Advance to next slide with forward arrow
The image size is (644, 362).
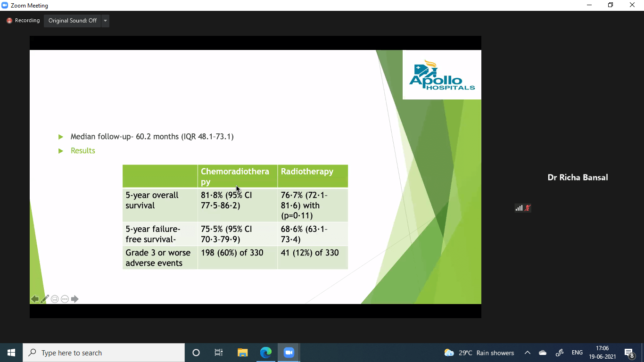[x=74, y=299]
